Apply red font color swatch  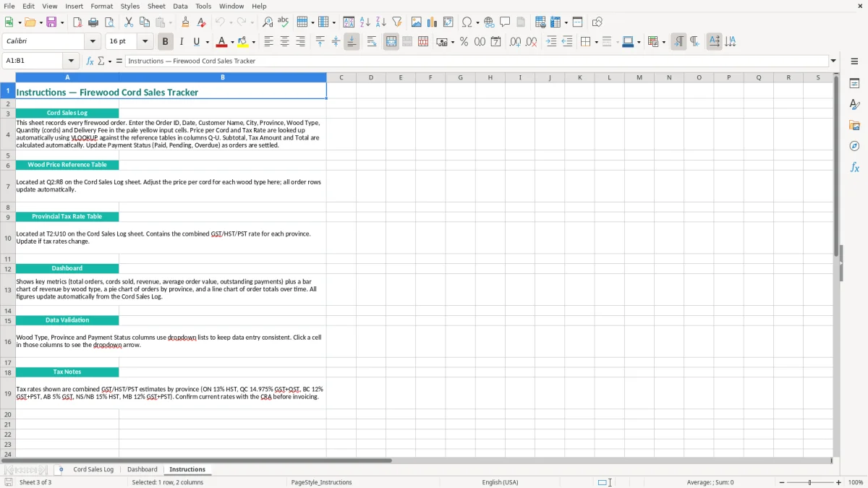tap(222, 42)
